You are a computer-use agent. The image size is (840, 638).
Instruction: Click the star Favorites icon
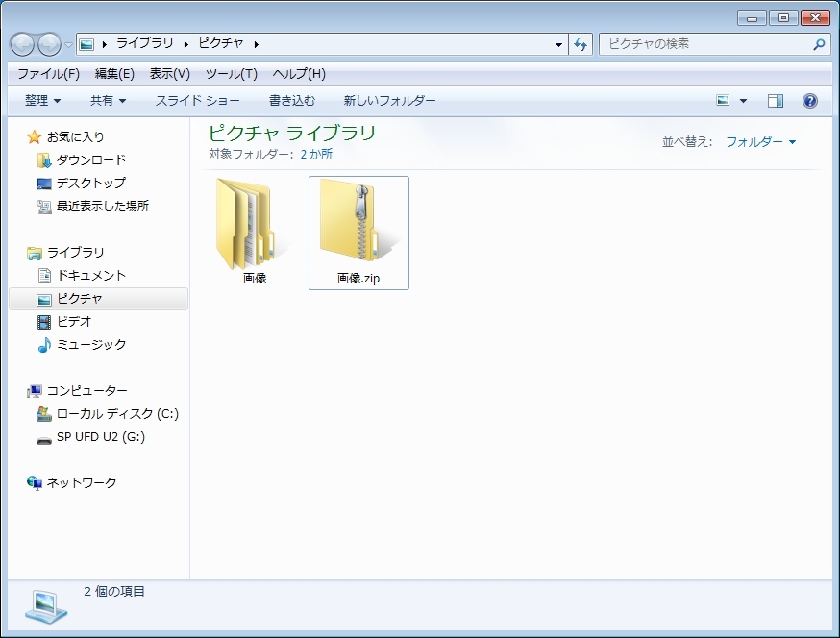coord(34,137)
